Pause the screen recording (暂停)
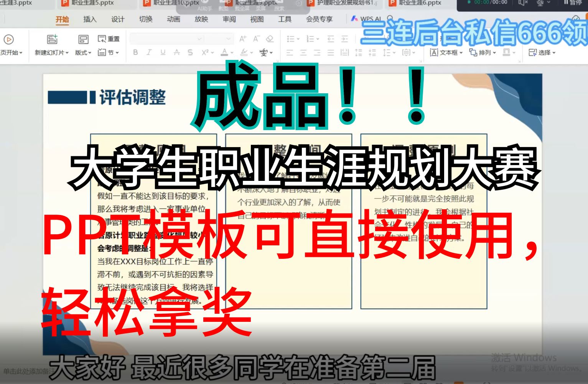Image resolution: width=588 pixels, height=384 pixels. [x=573, y=2]
